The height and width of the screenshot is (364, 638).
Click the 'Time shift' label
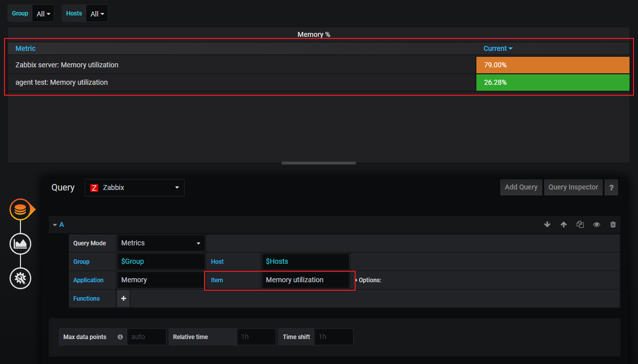tap(296, 337)
